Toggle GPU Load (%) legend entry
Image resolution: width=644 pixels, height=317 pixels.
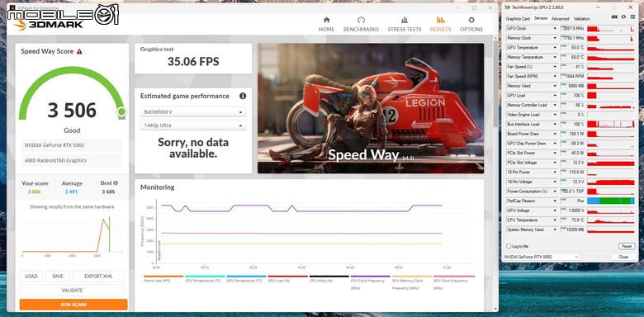287,279
